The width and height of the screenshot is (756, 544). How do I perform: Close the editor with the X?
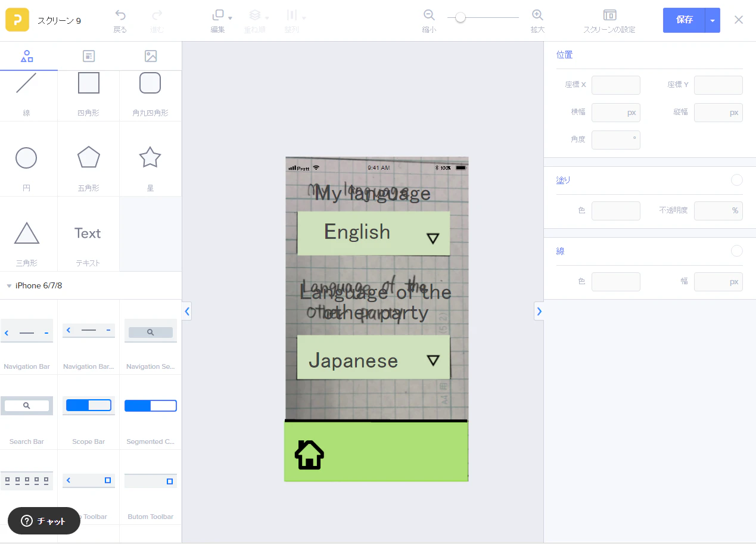click(x=739, y=20)
